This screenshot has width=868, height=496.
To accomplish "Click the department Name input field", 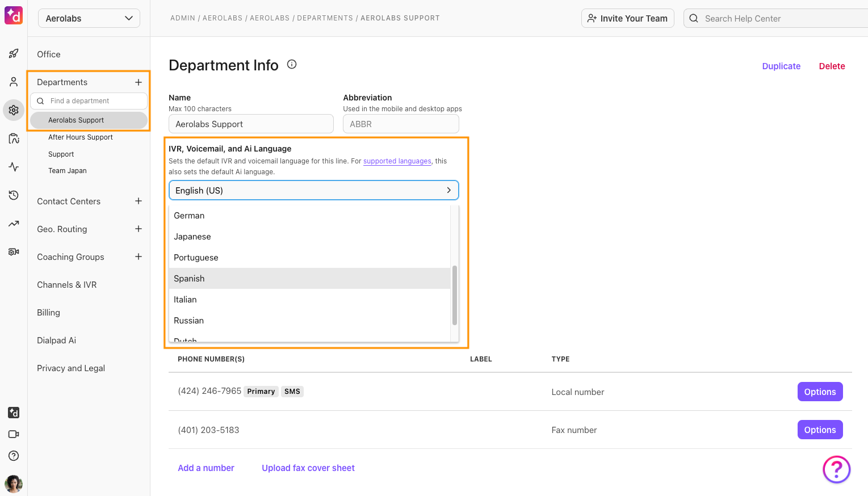I will tap(251, 124).
